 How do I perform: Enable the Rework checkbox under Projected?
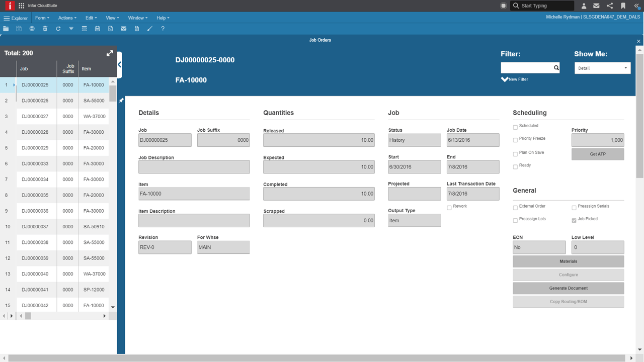coord(449,206)
